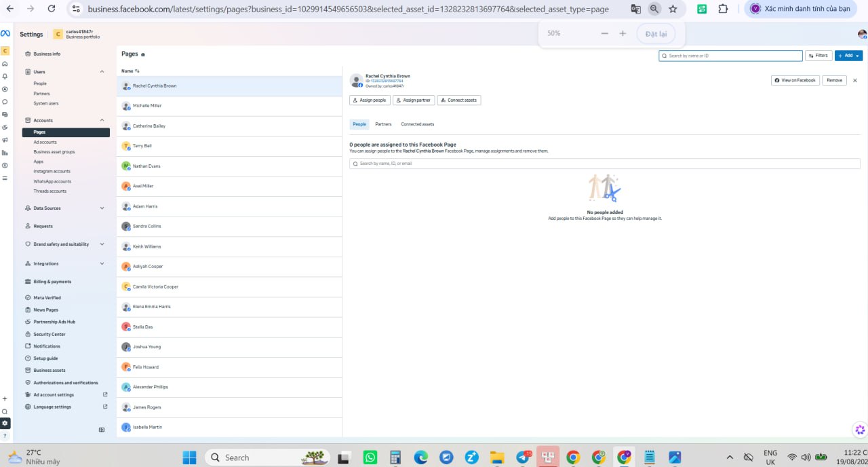Open Telegram from the taskbar
The image size is (868, 467).
[523, 457]
